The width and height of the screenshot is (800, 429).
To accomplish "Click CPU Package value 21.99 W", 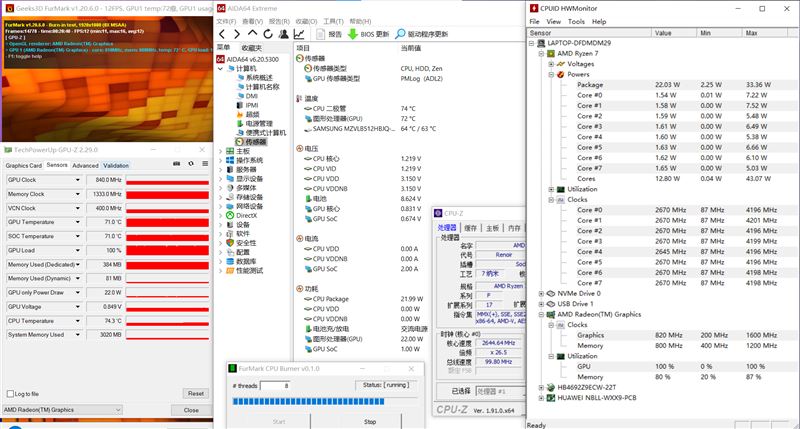I will click(x=411, y=299).
